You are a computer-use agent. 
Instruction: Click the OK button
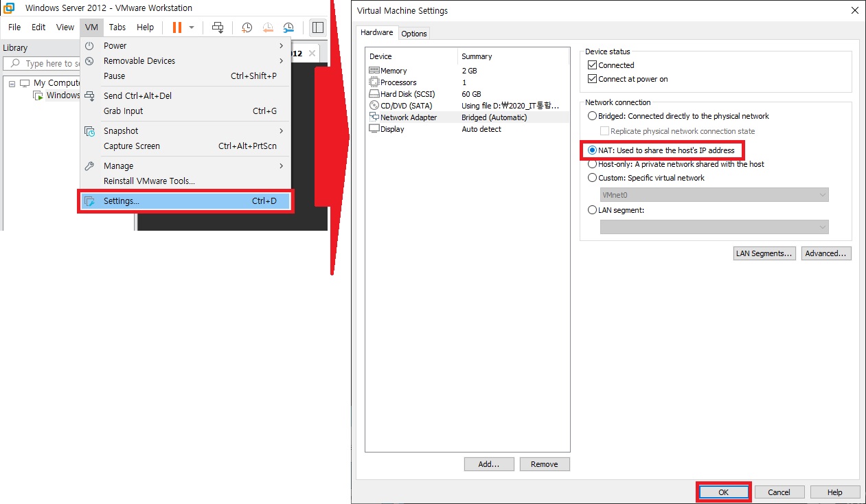(724, 492)
